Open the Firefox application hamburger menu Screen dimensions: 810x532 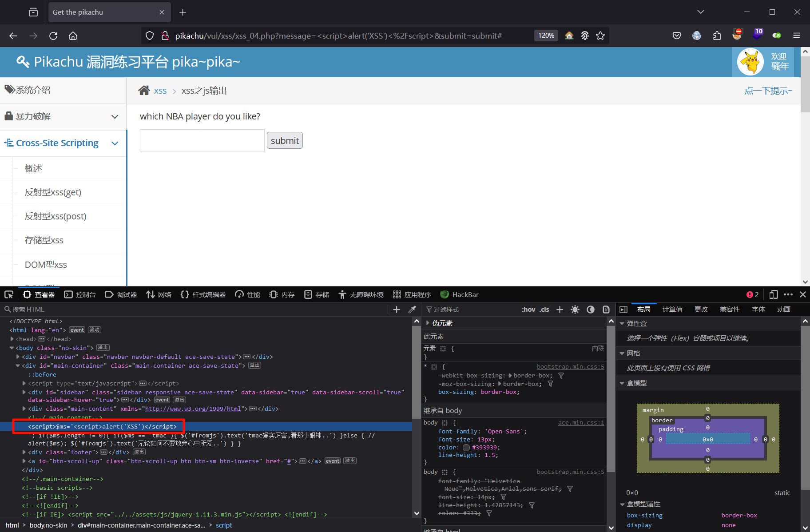click(x=797, y=36)
